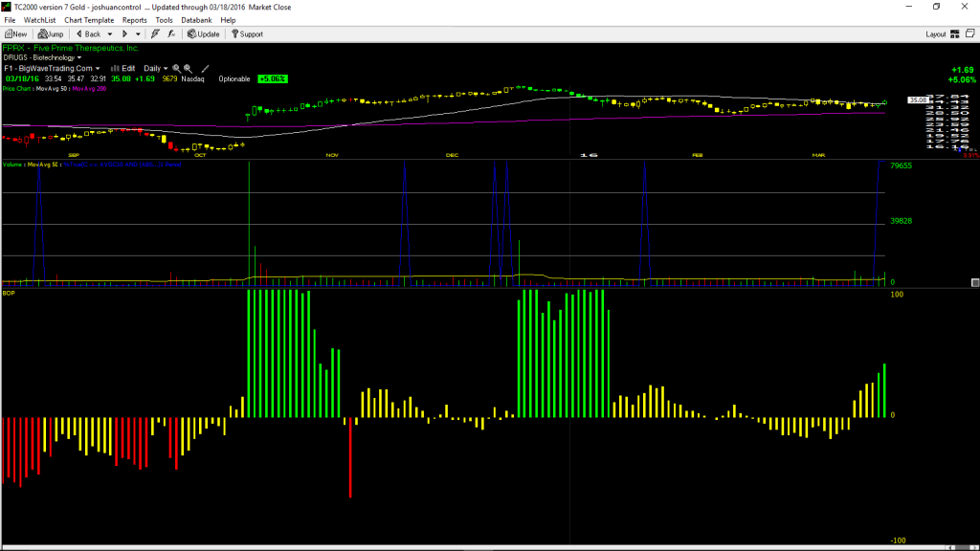Click the Jump toolbar button
Image resolution: width=980 pixels, height=551 pixels.
51,34
